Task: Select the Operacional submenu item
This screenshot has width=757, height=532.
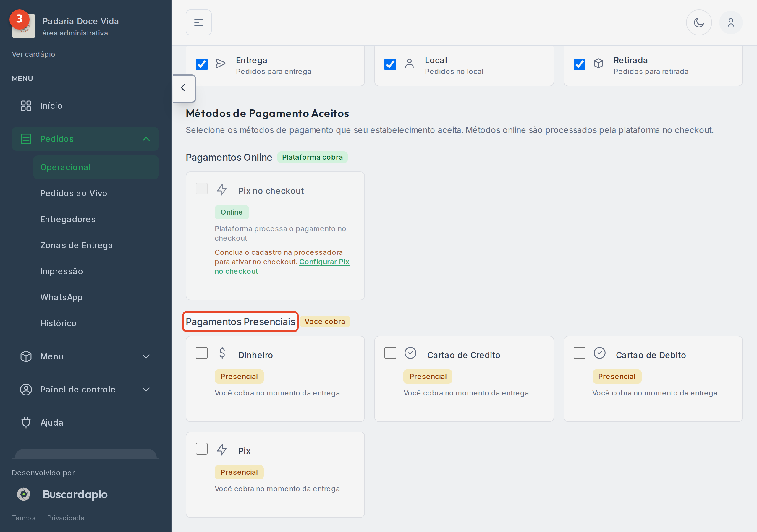Action: (96, 167)
